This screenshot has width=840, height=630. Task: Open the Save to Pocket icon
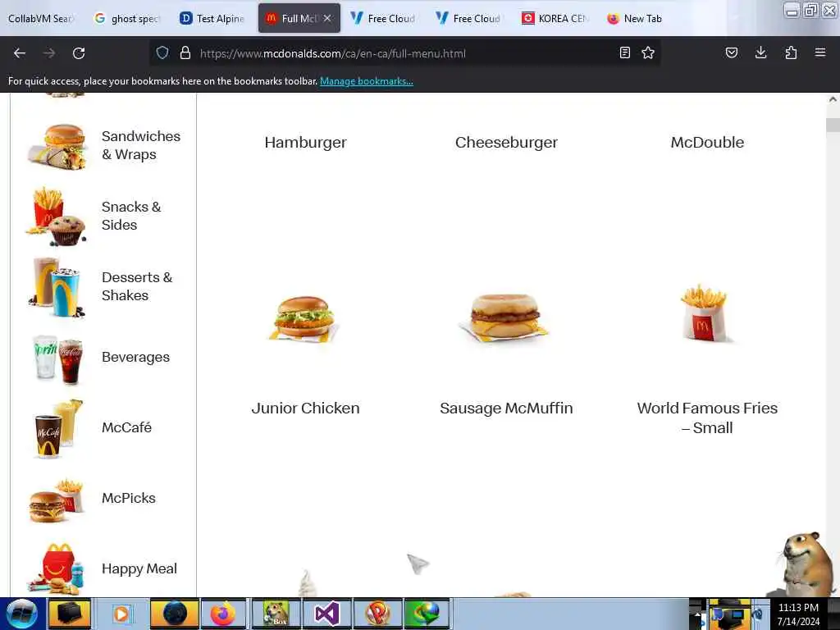pos(731,52)
